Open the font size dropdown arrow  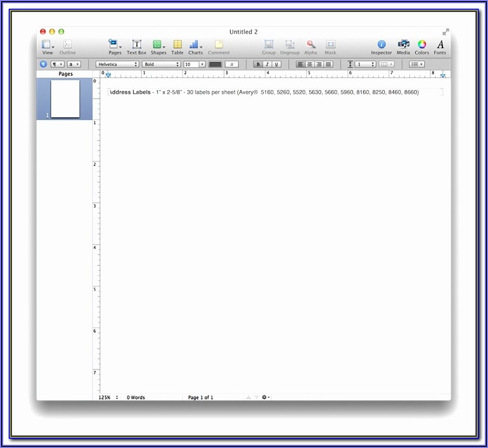click(x=203, y=64)
